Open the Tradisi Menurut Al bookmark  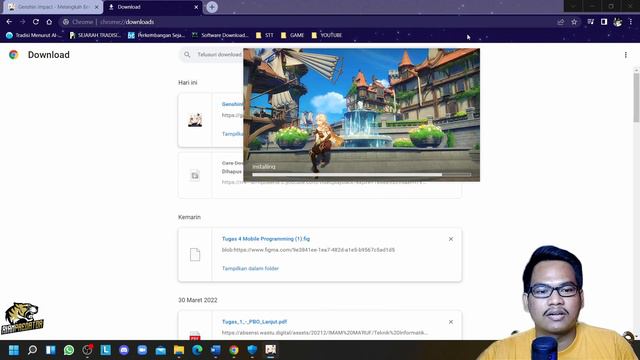point(34,36)
